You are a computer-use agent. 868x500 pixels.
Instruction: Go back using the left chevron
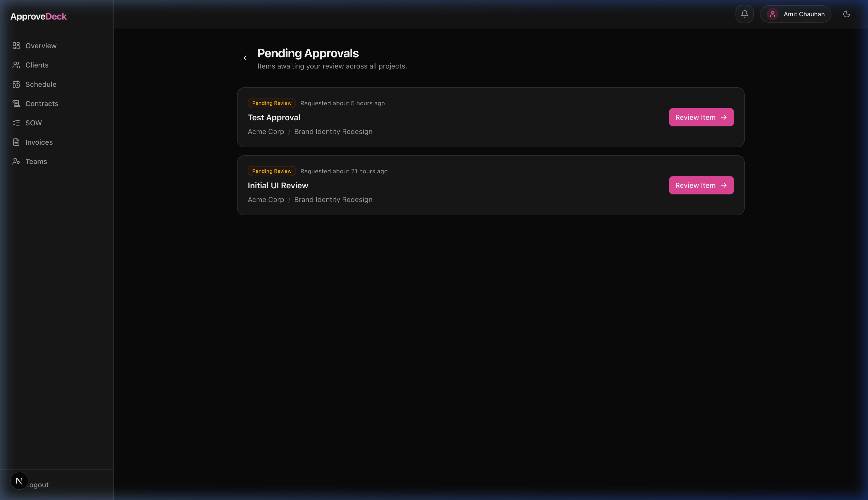click(x=245, y=58)
